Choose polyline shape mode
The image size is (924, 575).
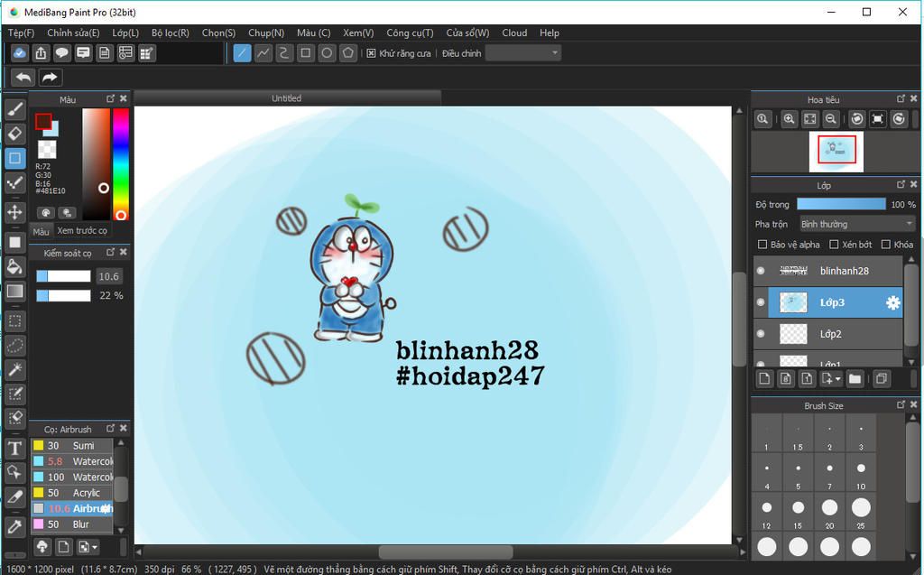[x=263, y=53]
